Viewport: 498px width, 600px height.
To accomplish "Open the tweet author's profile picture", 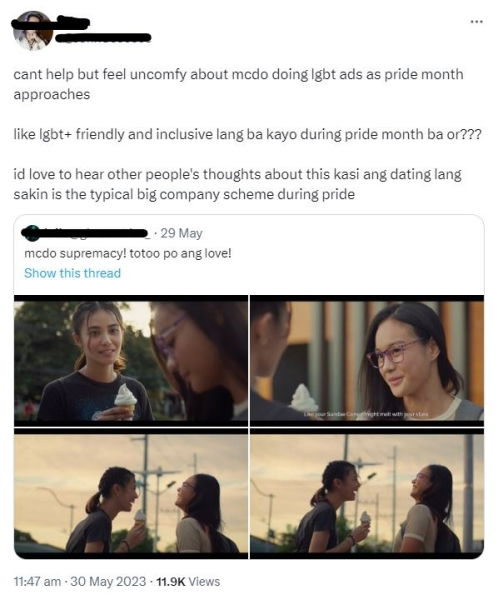I will [x=33, y=31].
